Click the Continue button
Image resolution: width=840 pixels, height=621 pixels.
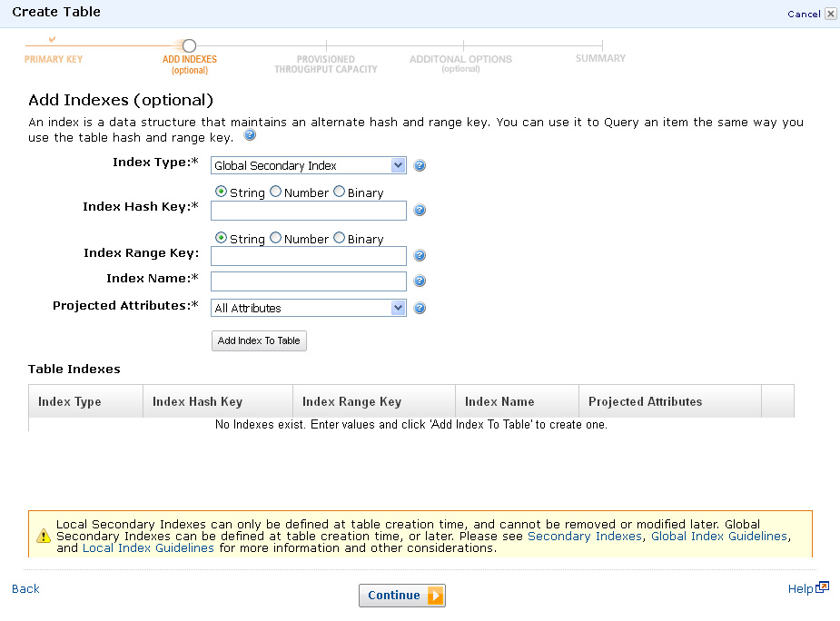tap(402, 596)
